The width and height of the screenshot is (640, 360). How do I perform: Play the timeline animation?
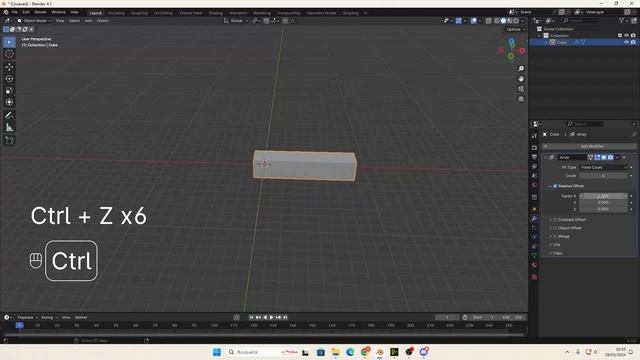(x=271, y=318)
